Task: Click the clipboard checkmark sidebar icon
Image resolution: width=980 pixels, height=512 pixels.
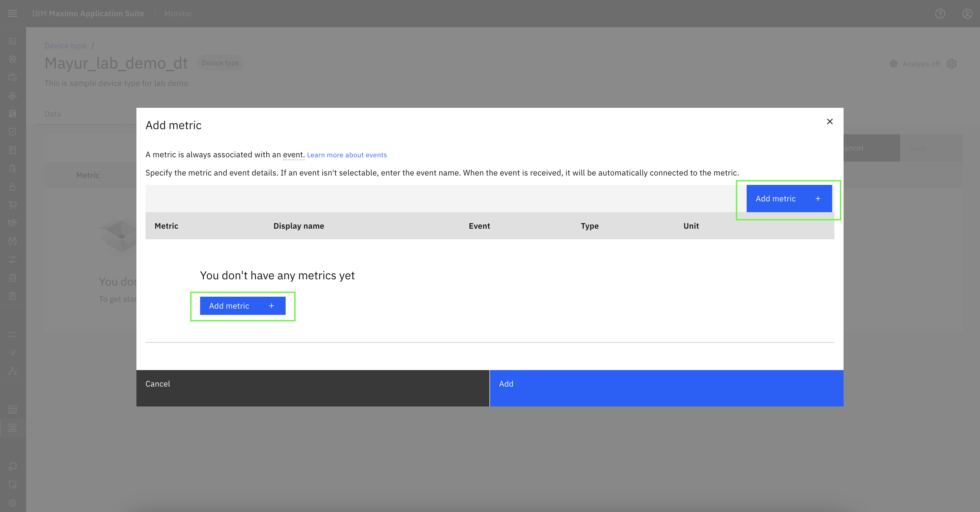Action: 13,278
